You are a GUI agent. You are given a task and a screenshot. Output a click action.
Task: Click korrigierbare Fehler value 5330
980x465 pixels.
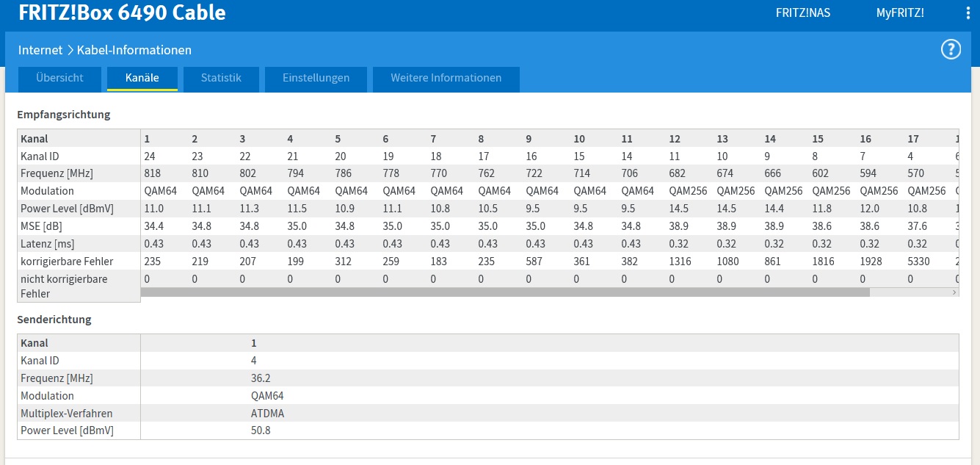[919, 262]
